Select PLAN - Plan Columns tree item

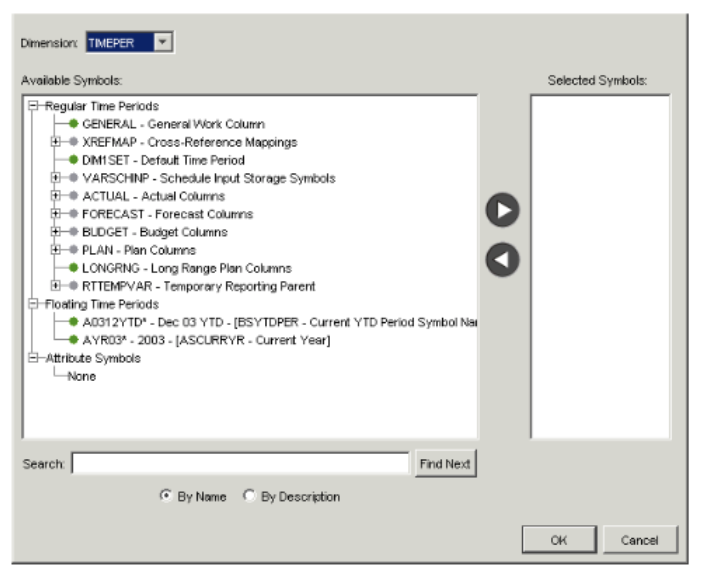[140, 250]
